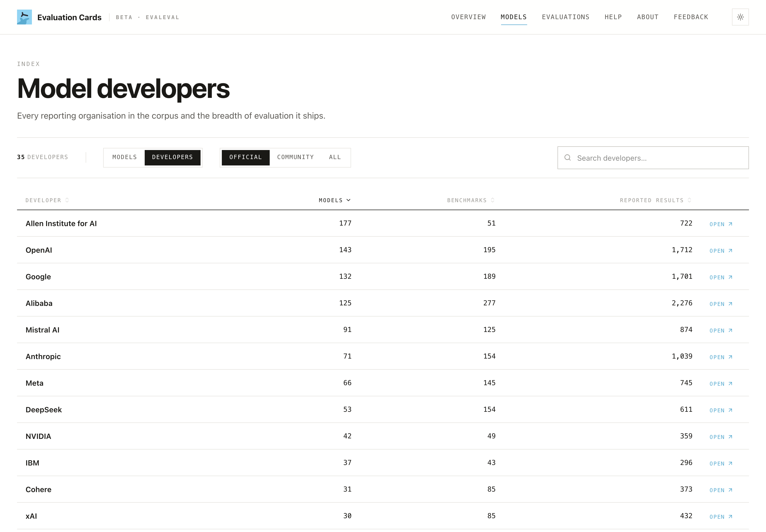Viewport: 766px width, 532px height.
Task: Select the DeepSeek developer name
Action: [44, 410]
